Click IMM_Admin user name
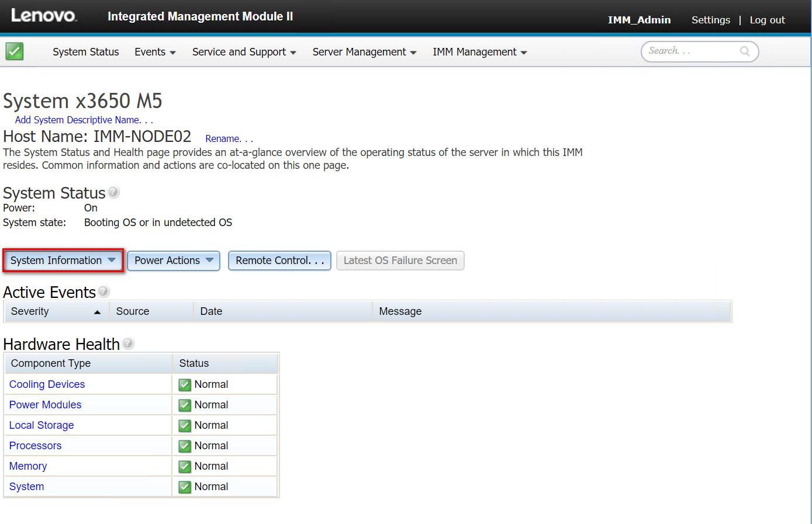Screen dimensions: 812x524 tap(639, 20)
